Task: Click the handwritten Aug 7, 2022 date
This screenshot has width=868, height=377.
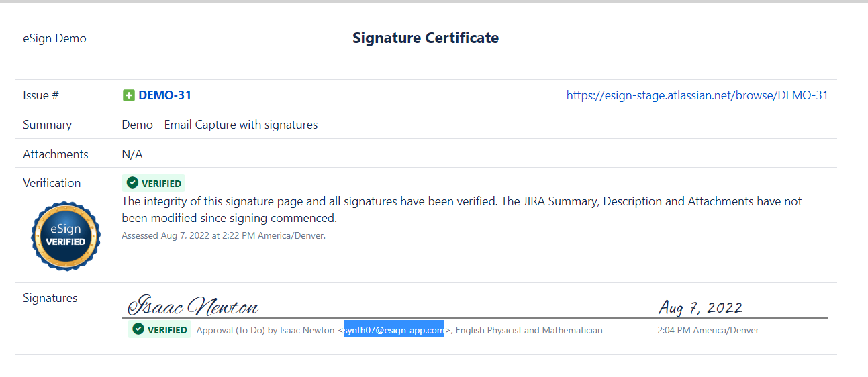Action: click(x=700, y=308)
